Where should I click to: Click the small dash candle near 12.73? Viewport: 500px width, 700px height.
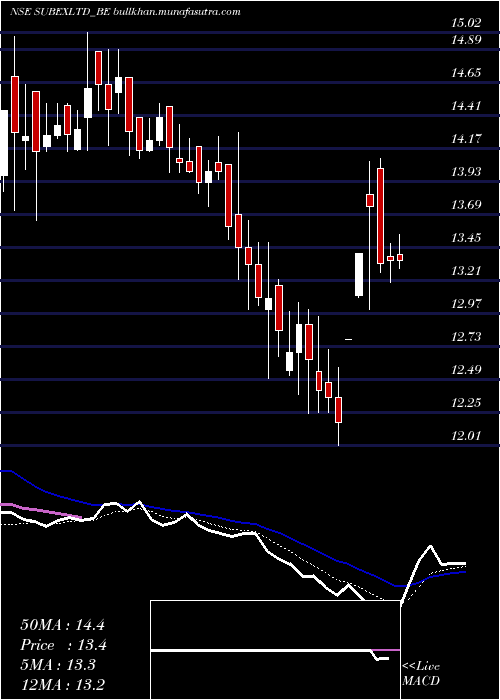coord(349,340)
